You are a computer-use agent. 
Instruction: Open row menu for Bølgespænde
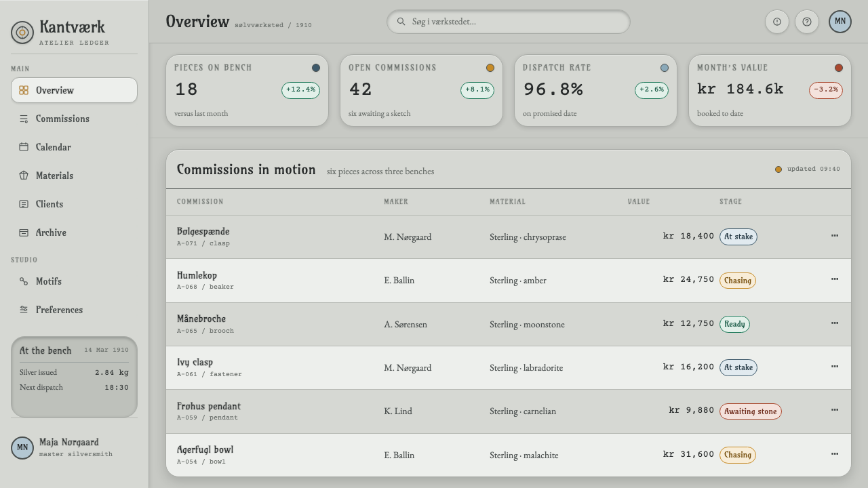(835, 236)
